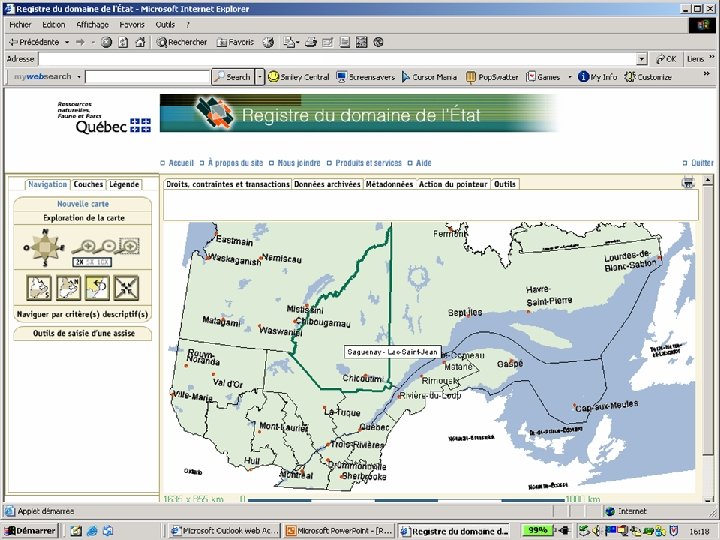This screenshot has width=720, height=540.
Task: Open the Affichage menu
Action: tap(92, 25)
